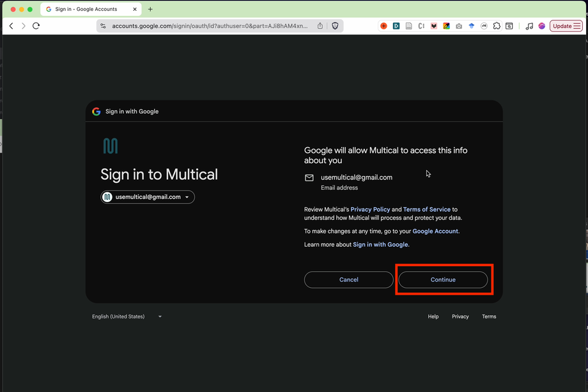Click the teal Multical logo
Viewport: 588px width, 392px height.
click(x=111, y=145)
